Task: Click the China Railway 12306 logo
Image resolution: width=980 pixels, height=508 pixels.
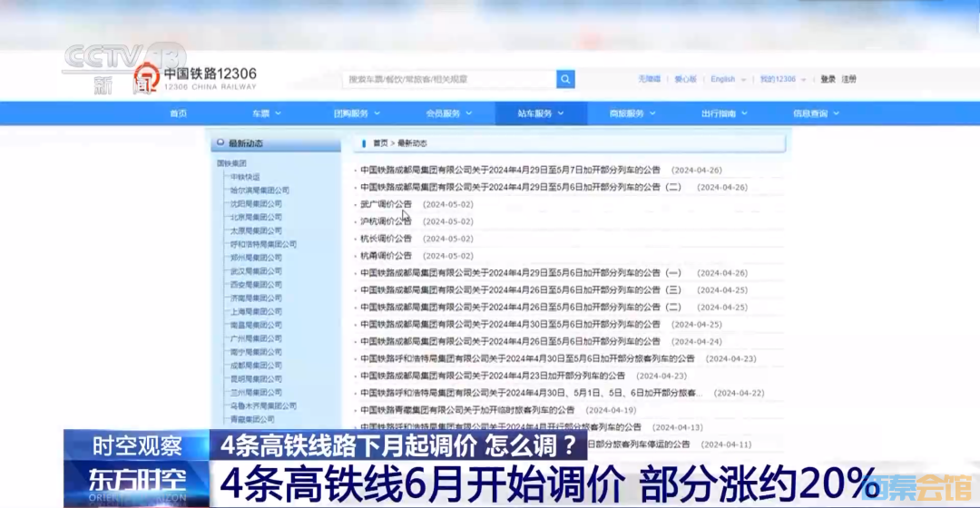Action: click(x=195, y=79)
